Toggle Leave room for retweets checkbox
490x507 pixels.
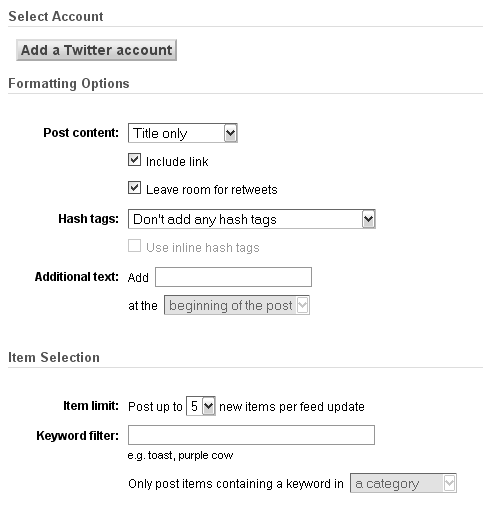click(134, 188)
